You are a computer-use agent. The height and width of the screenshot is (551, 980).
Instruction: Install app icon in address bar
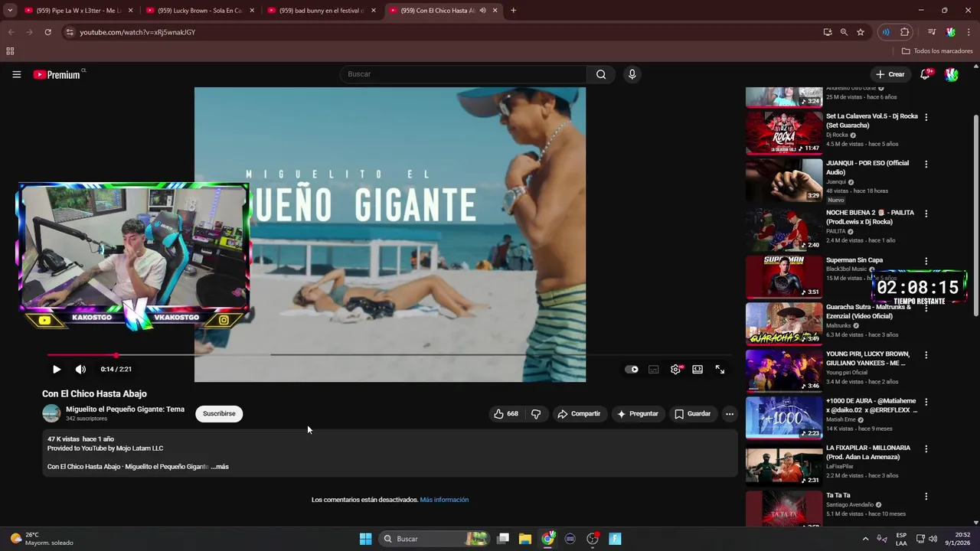click(828, 32)
